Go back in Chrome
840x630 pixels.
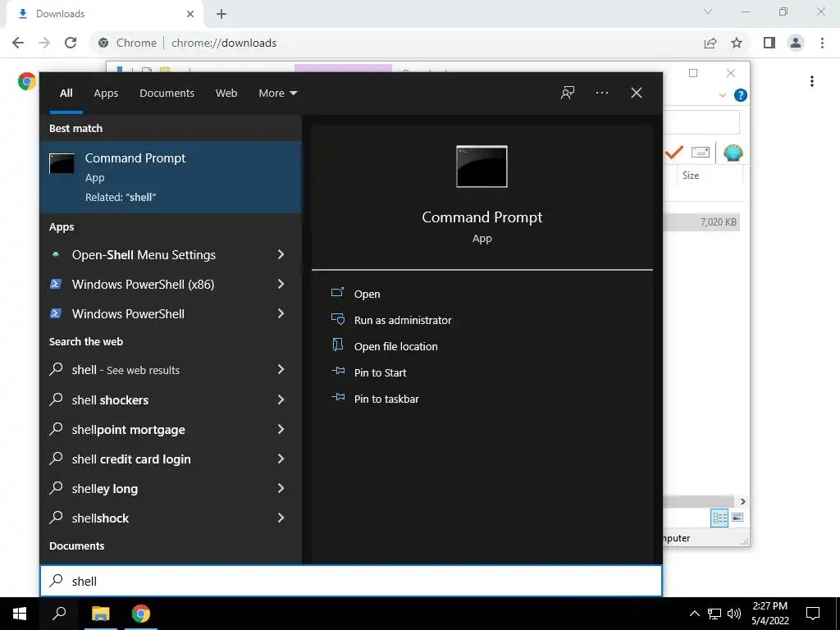[x=18, y=43]
